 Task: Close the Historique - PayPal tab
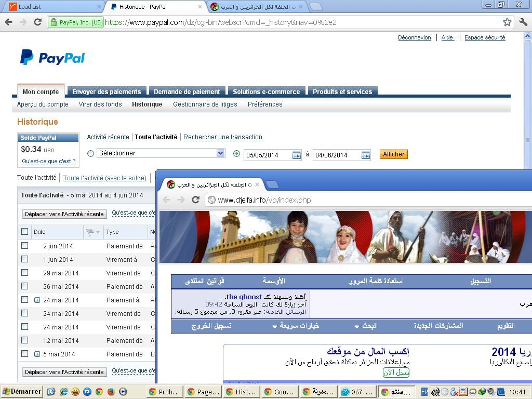point(200,7)
